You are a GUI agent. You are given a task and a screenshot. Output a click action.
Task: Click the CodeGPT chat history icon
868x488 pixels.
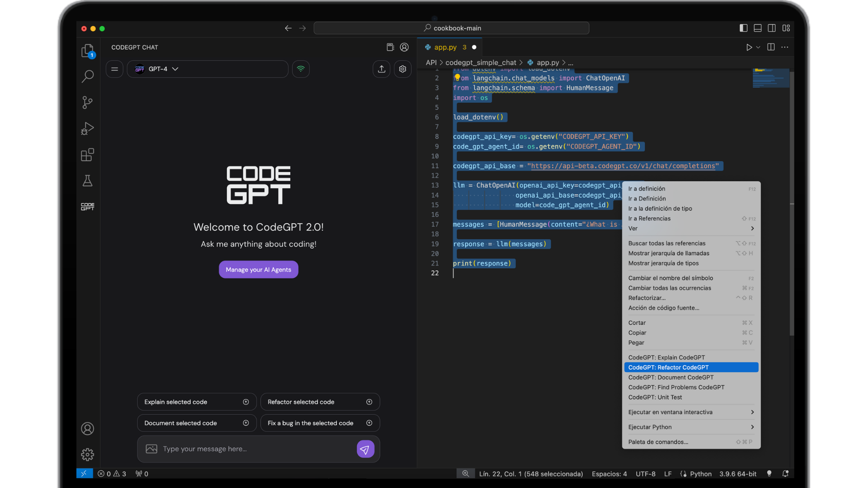390,47
